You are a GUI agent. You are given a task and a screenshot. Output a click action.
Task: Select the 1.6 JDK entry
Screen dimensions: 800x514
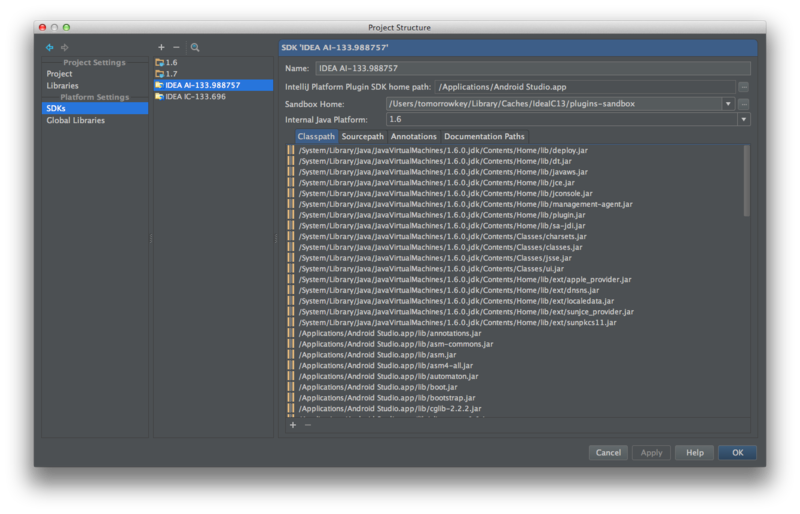click(x=213, y=62)
